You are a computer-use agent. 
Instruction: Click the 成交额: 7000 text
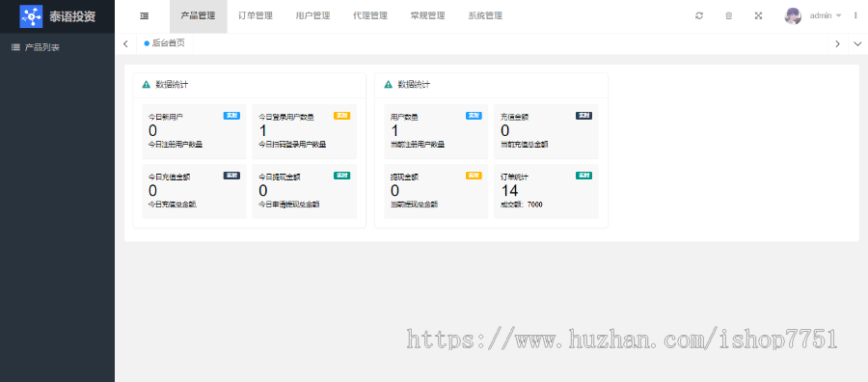tap(522, 205)
